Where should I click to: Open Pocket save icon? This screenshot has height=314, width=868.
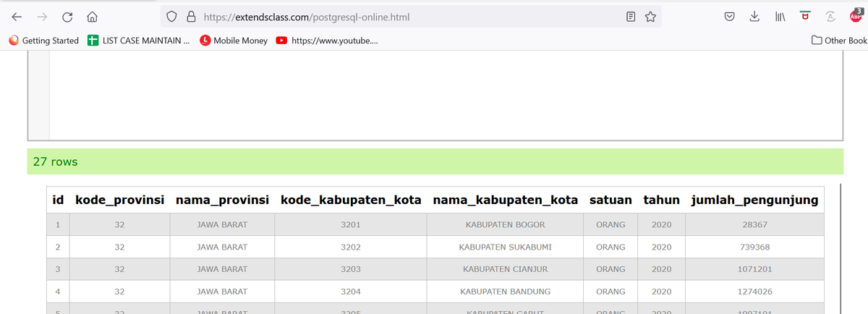click(730, 17)
